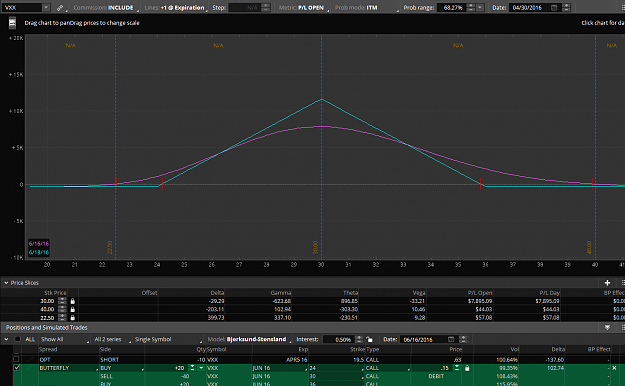
Task: Remove the BUTTERFLY trade with X icon
Action: tap(614, 368)
